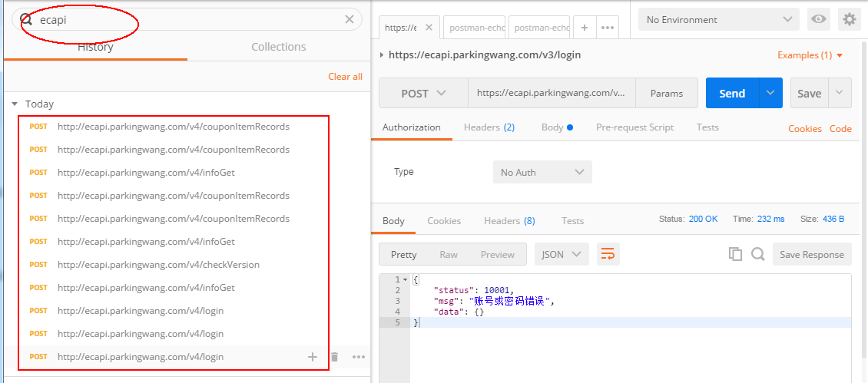Open the No Auth type dropdown

[x=542, y=172]
